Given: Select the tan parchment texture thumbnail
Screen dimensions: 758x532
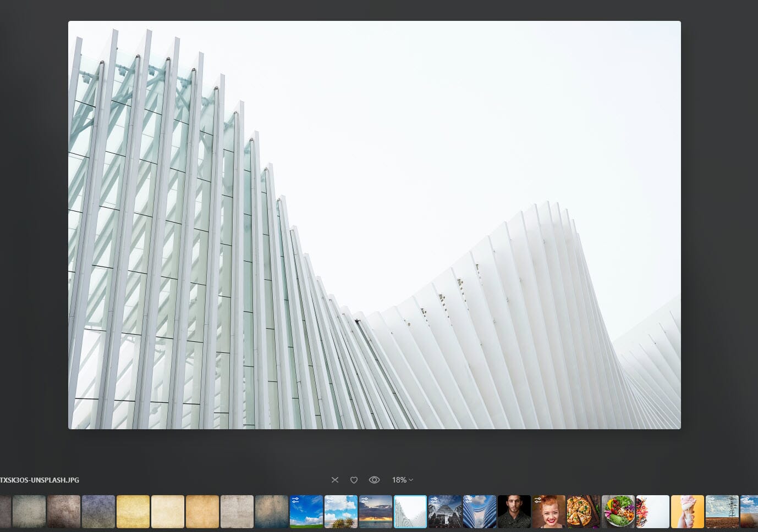Looking at the screenshot, I should [202, 512].
